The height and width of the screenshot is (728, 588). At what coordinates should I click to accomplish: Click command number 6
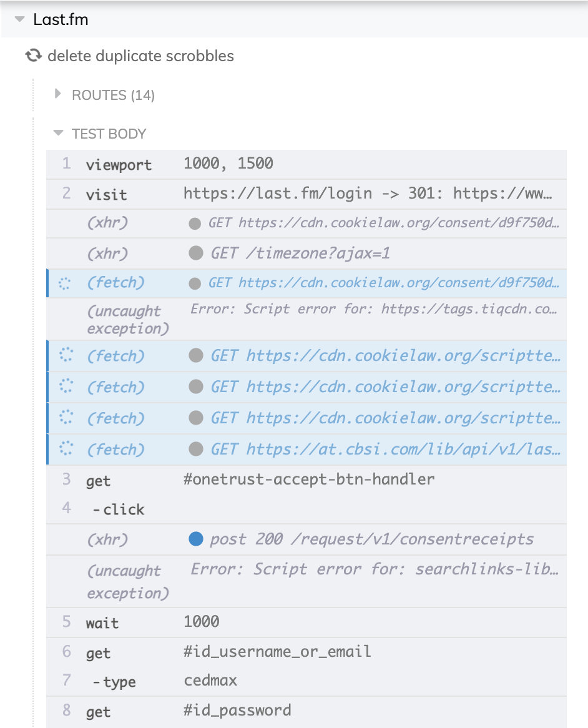point(66,651)
